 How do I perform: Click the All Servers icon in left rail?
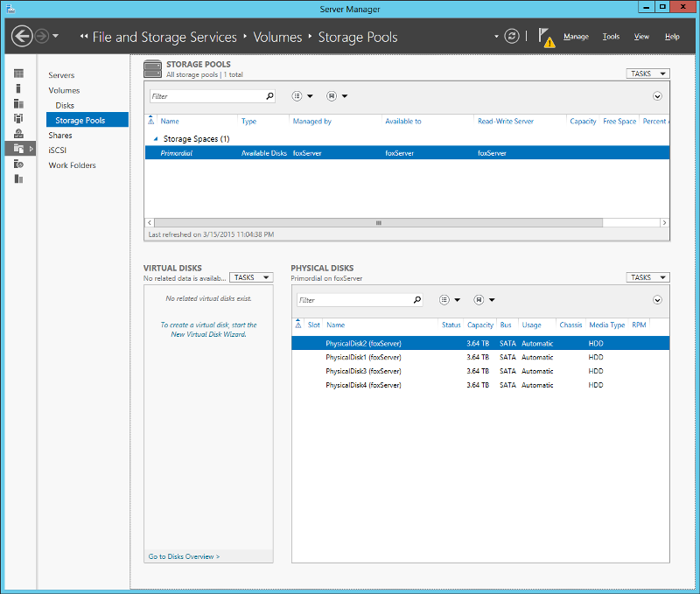point(18,103)
